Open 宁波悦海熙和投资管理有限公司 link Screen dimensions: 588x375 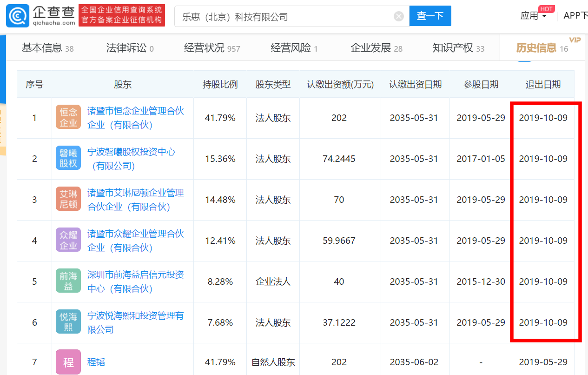[x=136, y=323]
